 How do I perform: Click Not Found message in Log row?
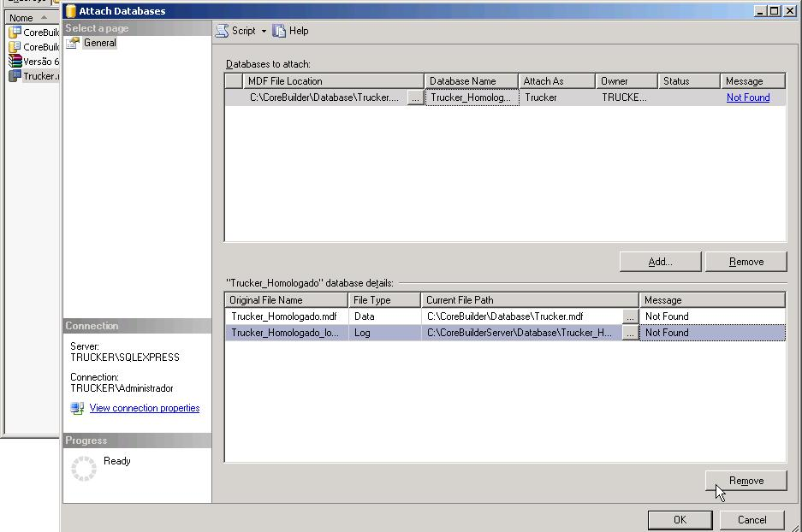(x=712, y=333)
